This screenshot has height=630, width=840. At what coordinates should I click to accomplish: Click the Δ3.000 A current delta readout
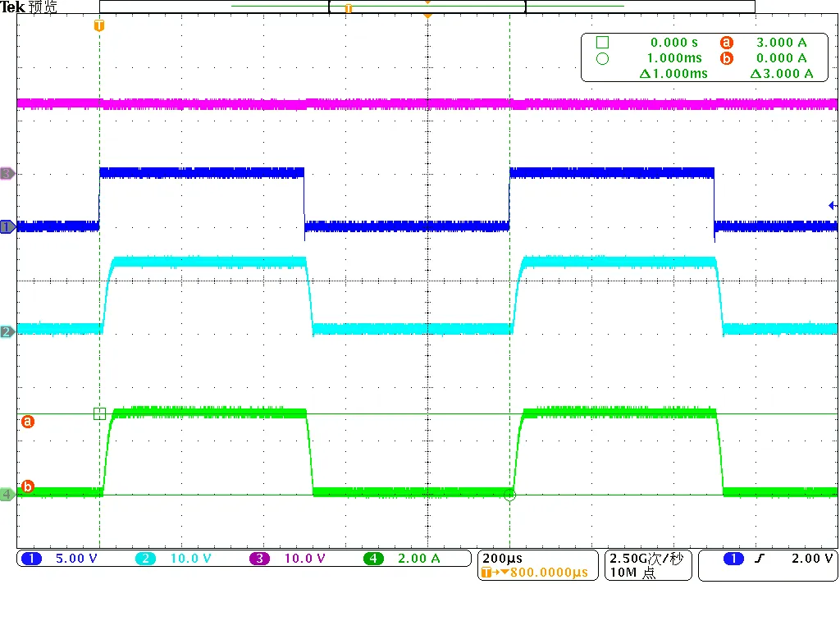pyautogui.click(x=782, y=74)
